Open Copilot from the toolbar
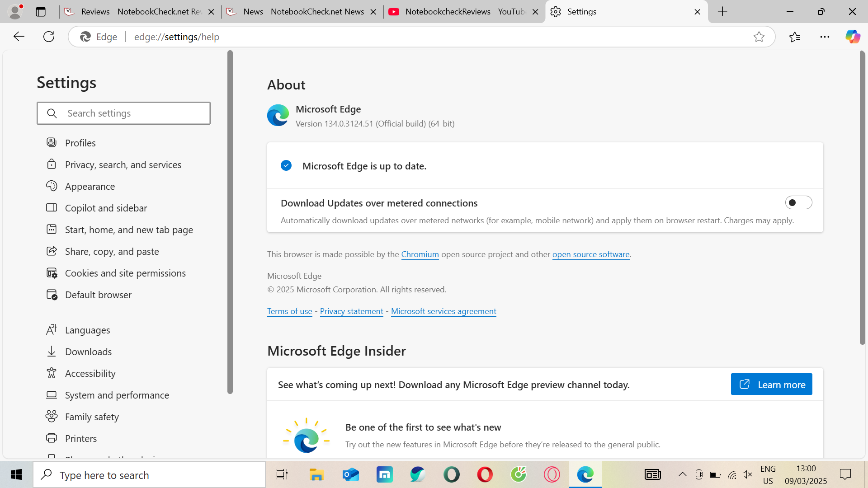The width and height of the screenshot is (868, 488). click(853, 37)
